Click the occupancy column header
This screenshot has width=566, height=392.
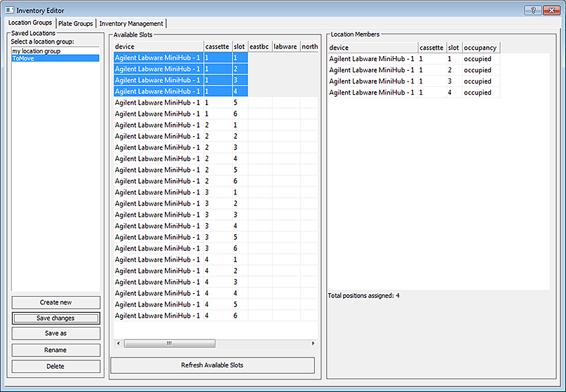[x=480, y=48]
